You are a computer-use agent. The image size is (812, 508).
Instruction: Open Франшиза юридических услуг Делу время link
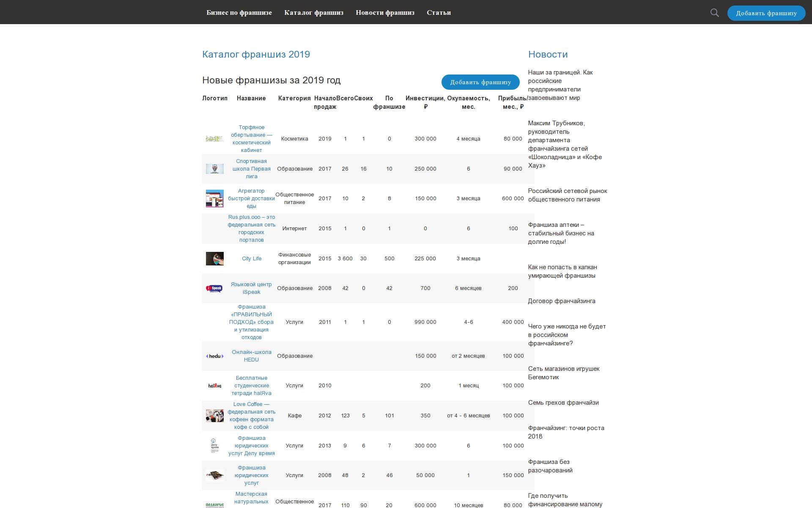point(252,446)
